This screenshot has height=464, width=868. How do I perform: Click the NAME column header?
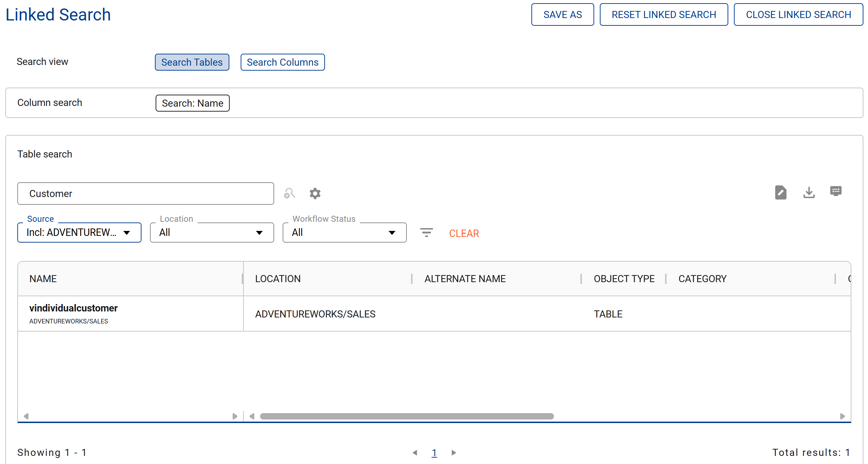[43, 279]
